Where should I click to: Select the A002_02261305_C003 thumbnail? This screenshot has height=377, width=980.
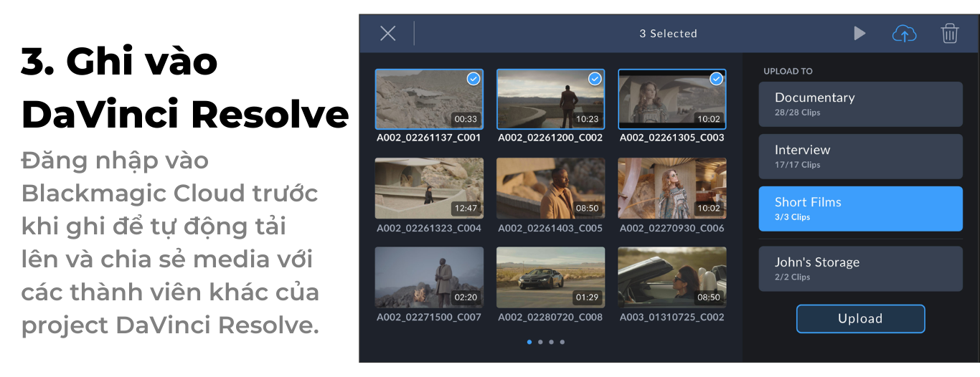[x=672, y=99]
